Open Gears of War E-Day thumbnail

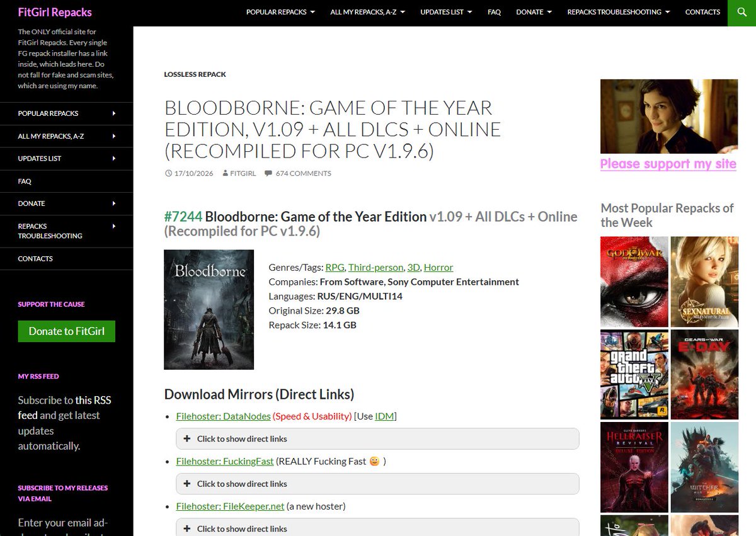click(704, 375)
